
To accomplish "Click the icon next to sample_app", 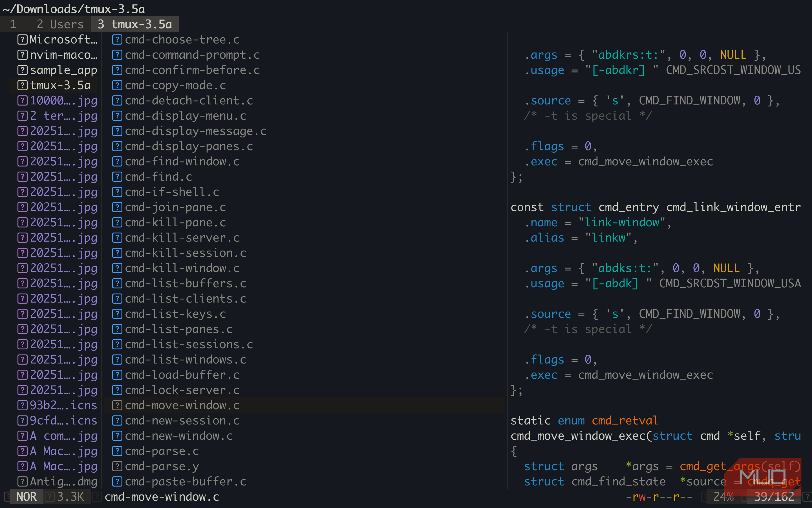I will click(x=22, y=70).
